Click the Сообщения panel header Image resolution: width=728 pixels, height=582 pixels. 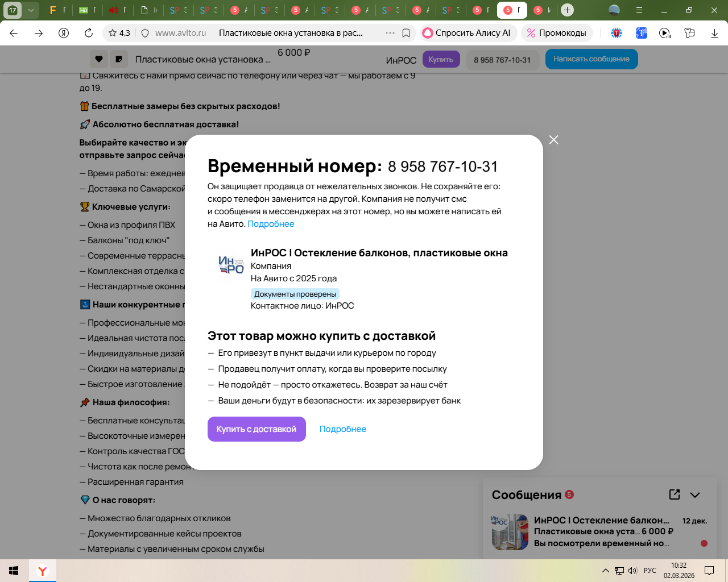pyautogui.click(x=600, y=494)
